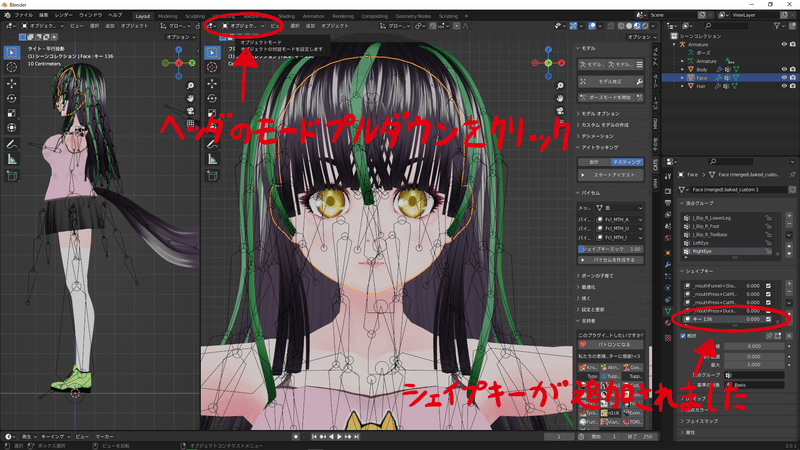800x450 pixels.
Task: Click Cursor tool in right viewport toolbar
Action: (x=212, y=67)
